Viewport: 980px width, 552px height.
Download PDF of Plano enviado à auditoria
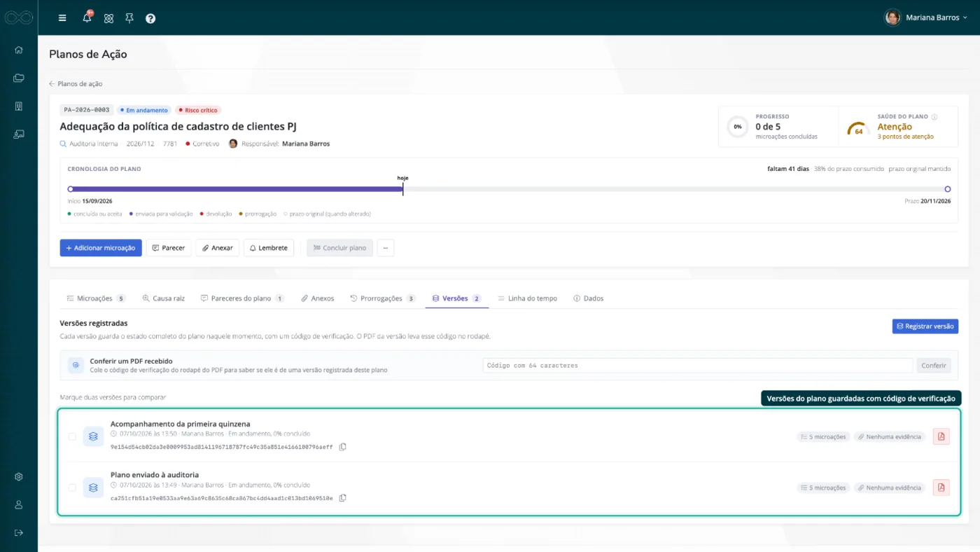(x=941, y=487)
